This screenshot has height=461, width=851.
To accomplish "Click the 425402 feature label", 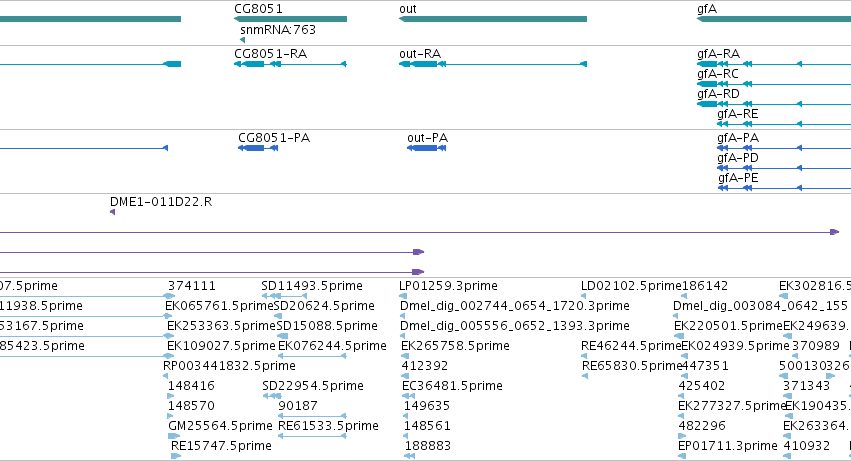I will pos(702,387).
